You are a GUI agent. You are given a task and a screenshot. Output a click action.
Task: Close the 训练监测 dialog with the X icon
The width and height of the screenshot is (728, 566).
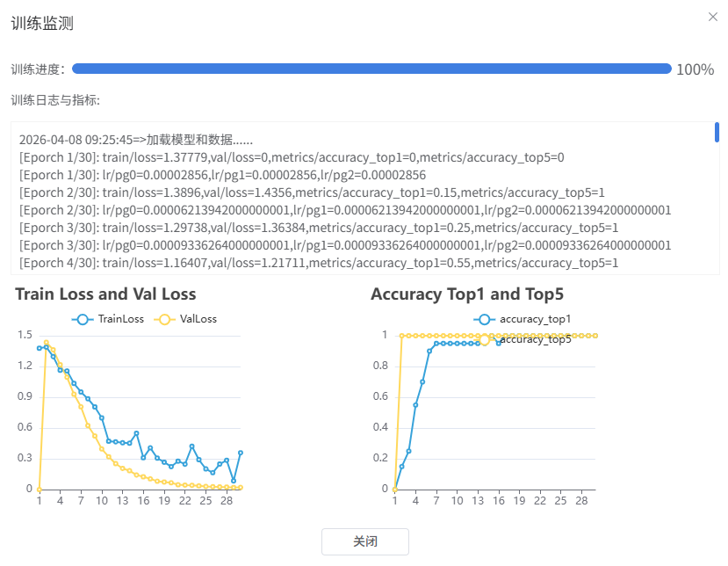(712, 17)
